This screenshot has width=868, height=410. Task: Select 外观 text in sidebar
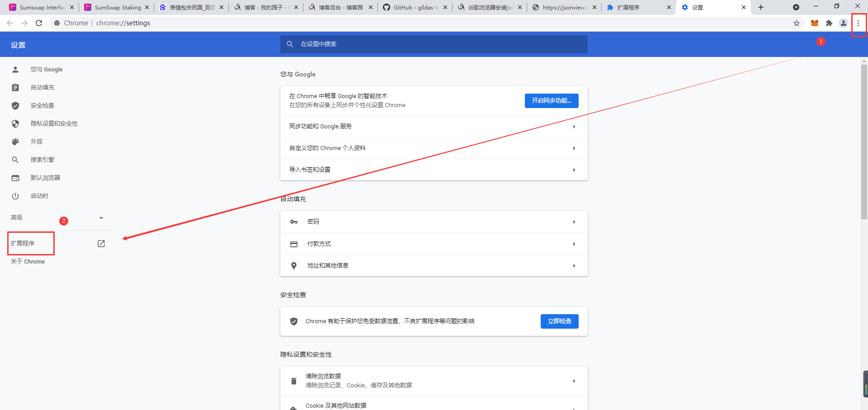click(37, 141)
